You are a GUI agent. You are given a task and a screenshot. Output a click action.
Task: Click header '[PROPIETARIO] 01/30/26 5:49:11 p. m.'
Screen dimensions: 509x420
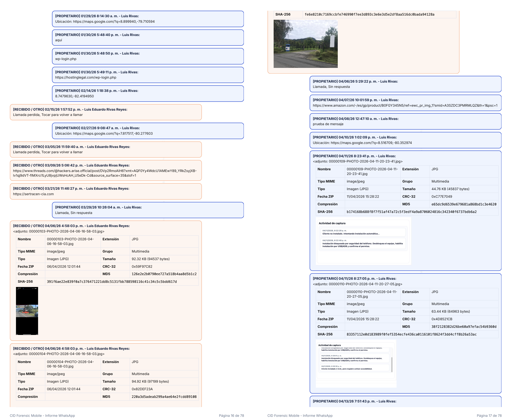pyautogui.click(x=97, y=72)
